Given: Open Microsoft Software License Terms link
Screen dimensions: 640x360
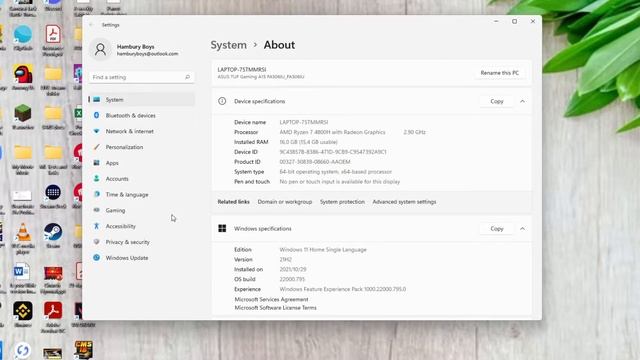Looking at the screenshot, I should 275,308.
